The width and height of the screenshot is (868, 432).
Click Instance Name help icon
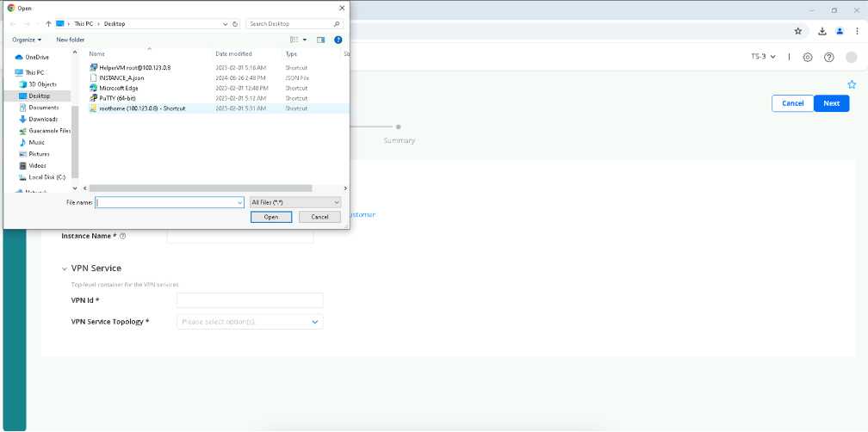pyautogui.click(x=123, y=236)
